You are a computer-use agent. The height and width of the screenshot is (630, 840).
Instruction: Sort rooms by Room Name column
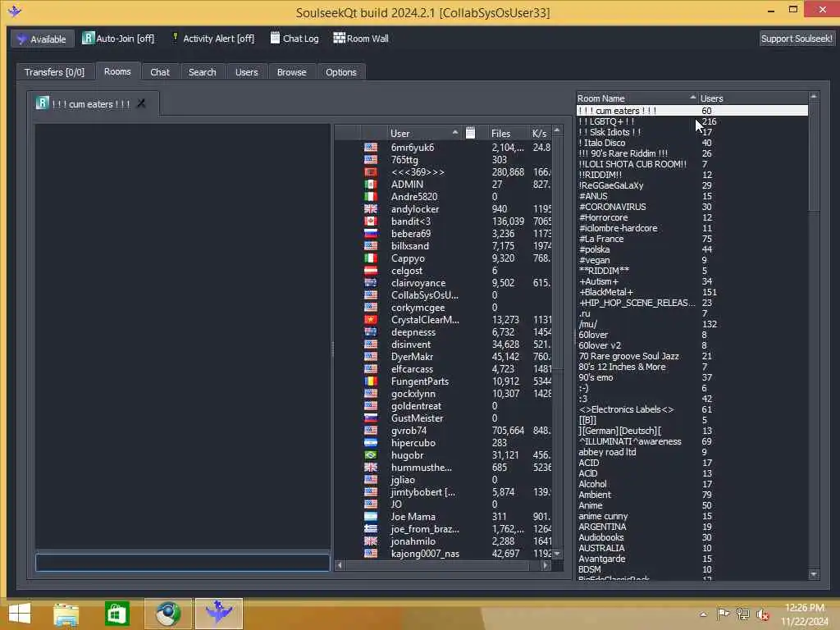tap(637, 98)
